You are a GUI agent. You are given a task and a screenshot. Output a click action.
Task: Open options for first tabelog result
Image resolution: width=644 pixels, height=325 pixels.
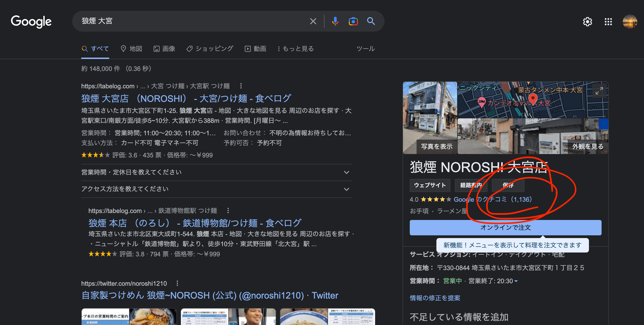241,86
